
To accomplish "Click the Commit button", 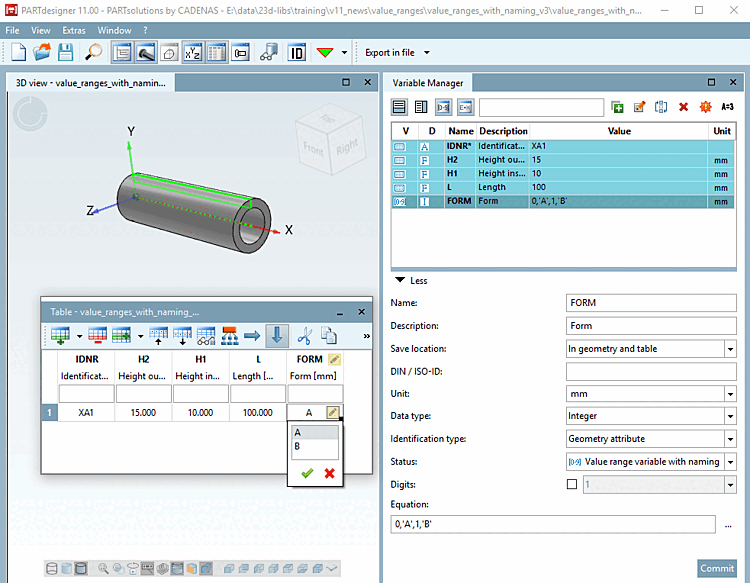I will (x=716, y=568).
